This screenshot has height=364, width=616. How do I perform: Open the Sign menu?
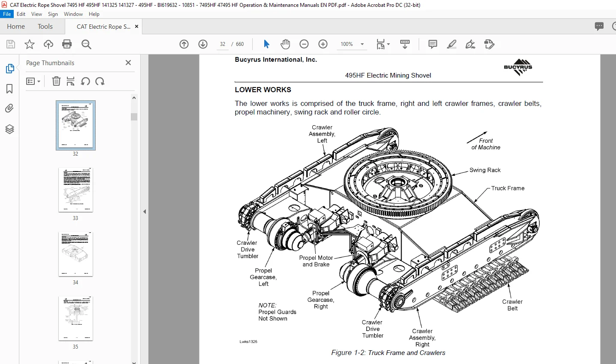pos(53,14)
